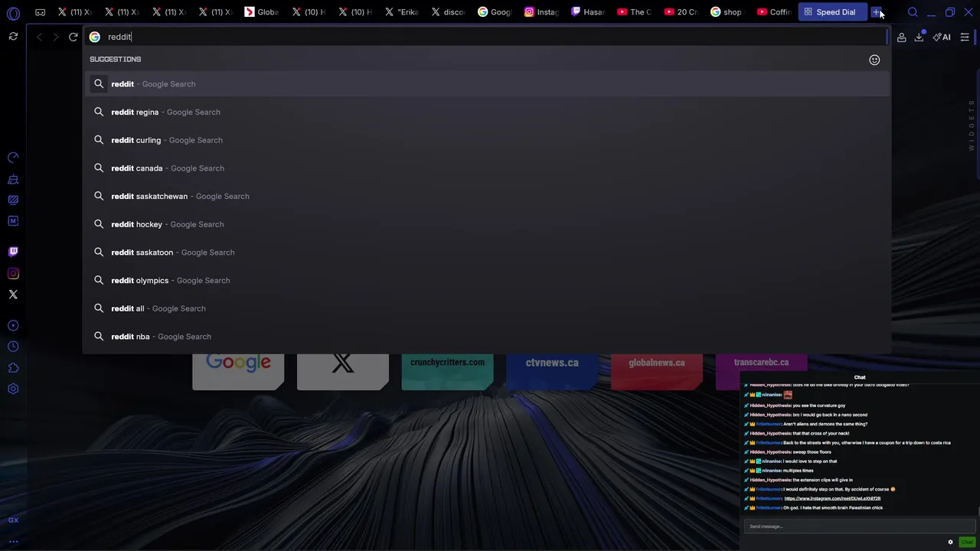Screen dimensions: 980x551
Task: Open the Opera GX main menu logo
Action: [x=13, y=13]
